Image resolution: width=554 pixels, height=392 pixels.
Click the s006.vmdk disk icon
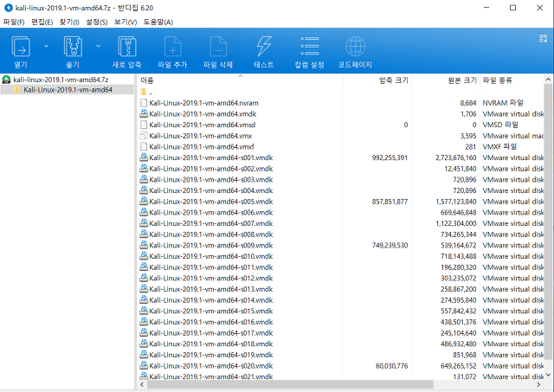pos(144,212)
